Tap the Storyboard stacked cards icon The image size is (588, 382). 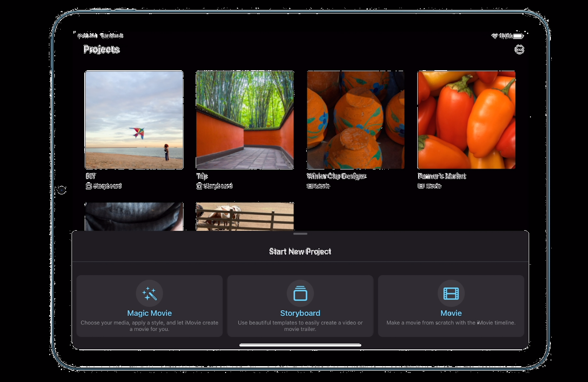coord(300,294)
